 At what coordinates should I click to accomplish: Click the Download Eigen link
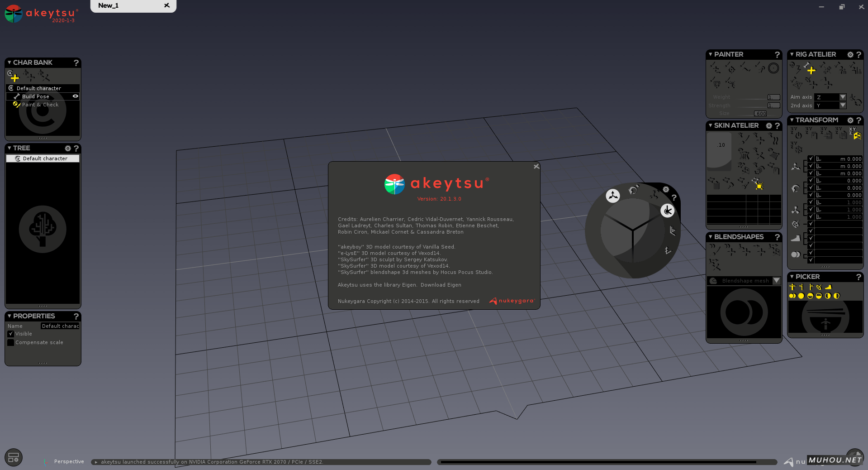coord(441,285)
